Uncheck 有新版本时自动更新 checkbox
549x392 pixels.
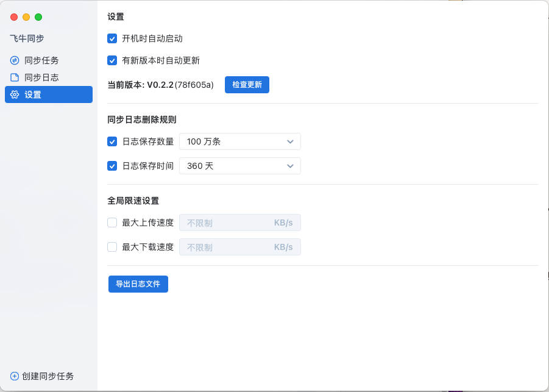112,60
